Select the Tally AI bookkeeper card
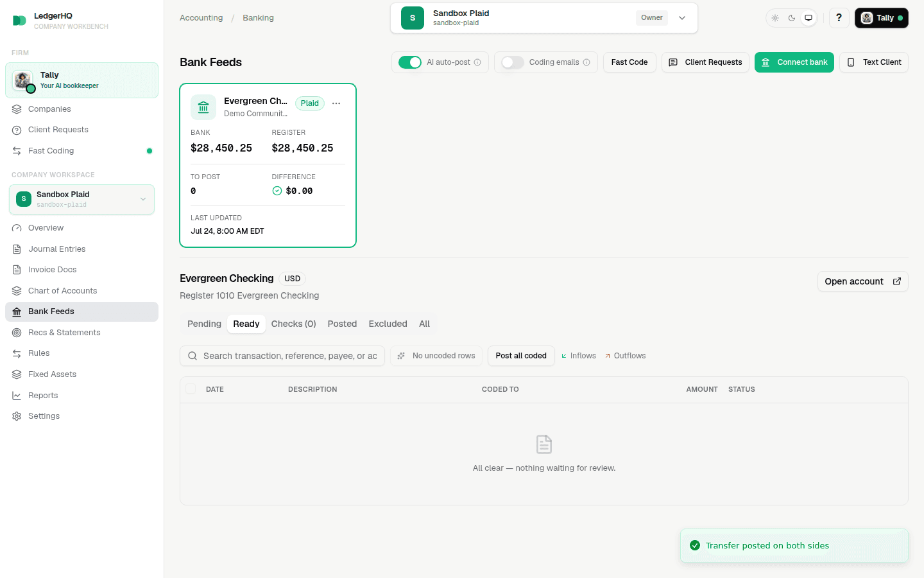This screenshot has height=578, width=924. [81, 80]
